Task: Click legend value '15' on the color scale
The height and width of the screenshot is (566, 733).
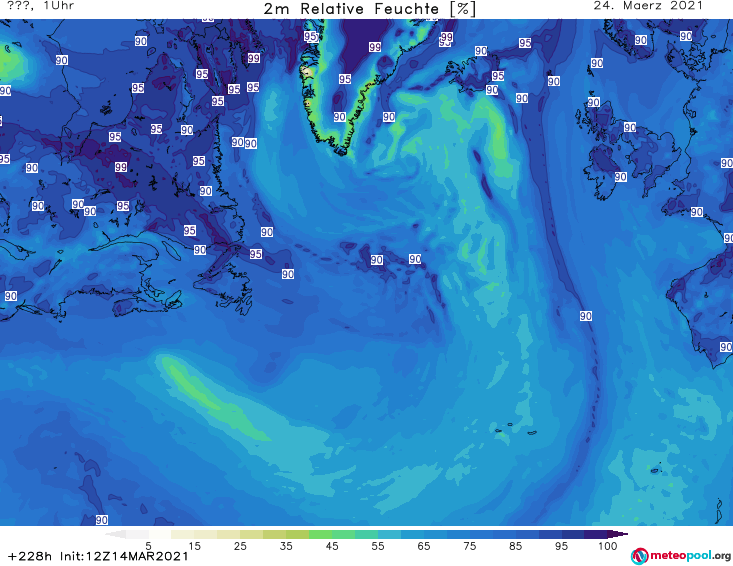Action: (194, 546)
